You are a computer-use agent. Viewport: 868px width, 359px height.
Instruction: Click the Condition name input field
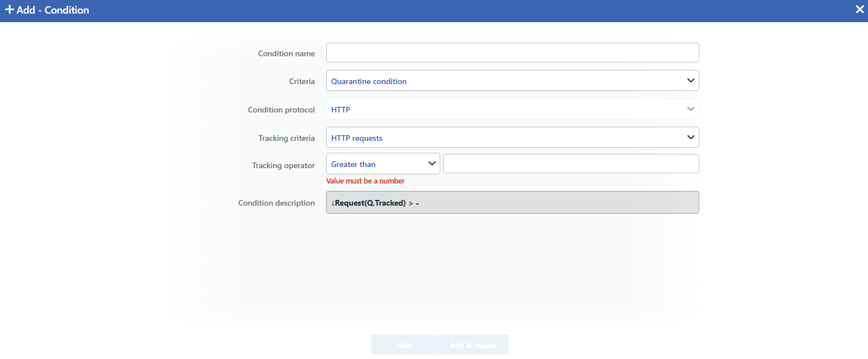click(512, 52)
